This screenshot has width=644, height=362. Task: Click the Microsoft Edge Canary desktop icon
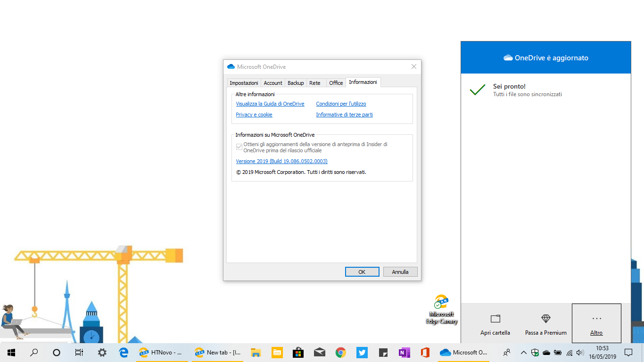point(441,310)
